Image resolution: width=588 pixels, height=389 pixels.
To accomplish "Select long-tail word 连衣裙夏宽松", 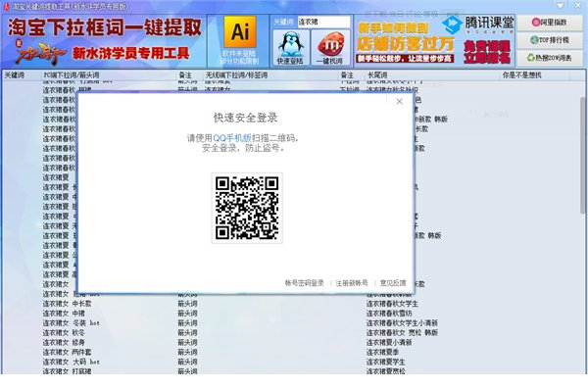I will (x=385, y=371).
